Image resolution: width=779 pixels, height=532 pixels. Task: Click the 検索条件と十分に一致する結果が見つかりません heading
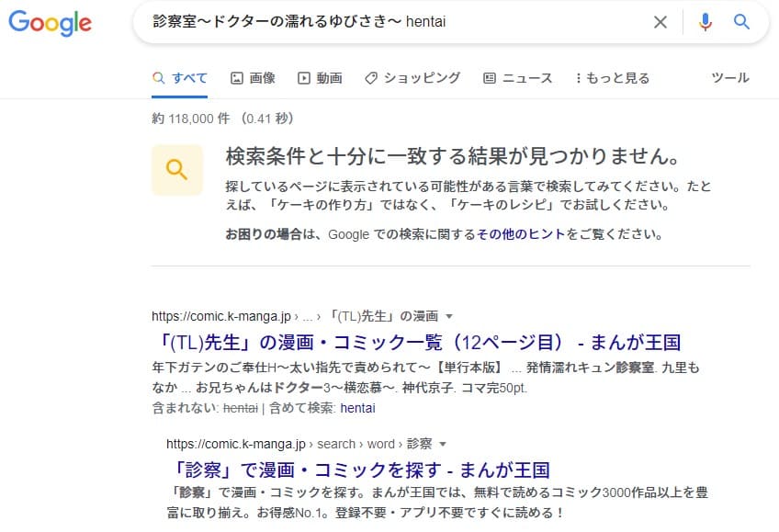[x=453, y=156]
